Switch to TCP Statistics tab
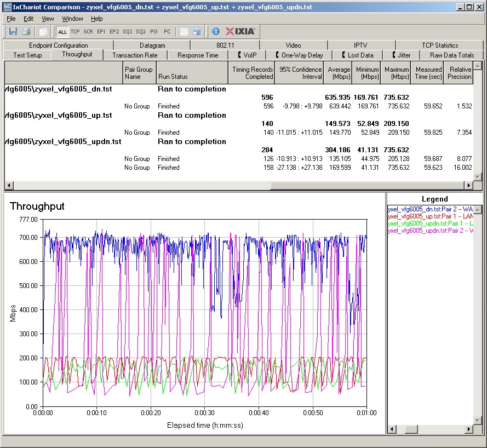 click(x=440, y=45)
